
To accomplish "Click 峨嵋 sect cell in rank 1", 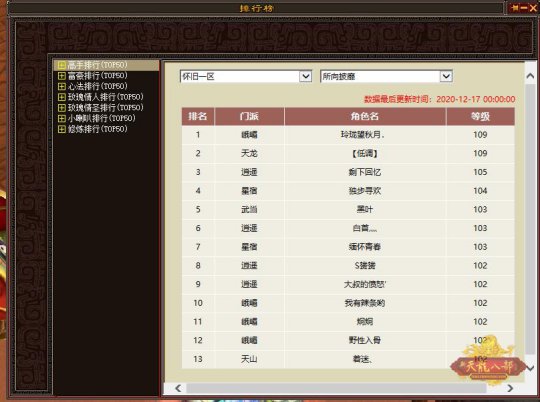I will point(249,135).
